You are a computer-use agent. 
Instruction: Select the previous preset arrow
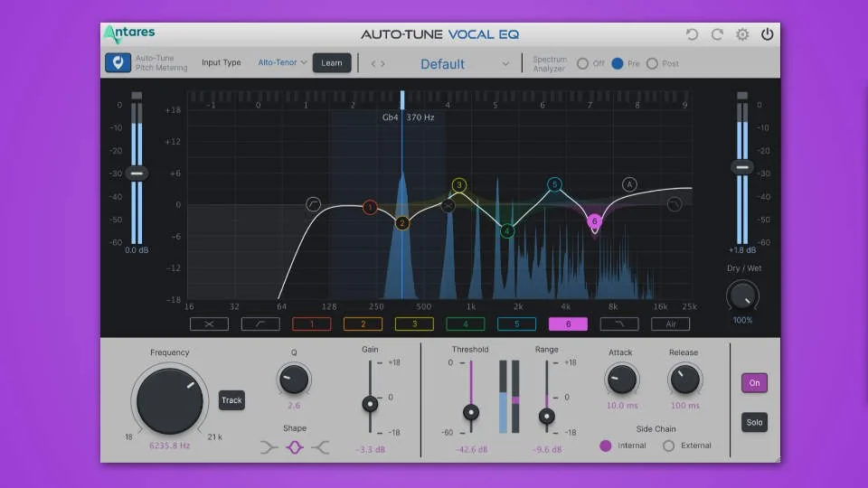(x=373, y=63)
